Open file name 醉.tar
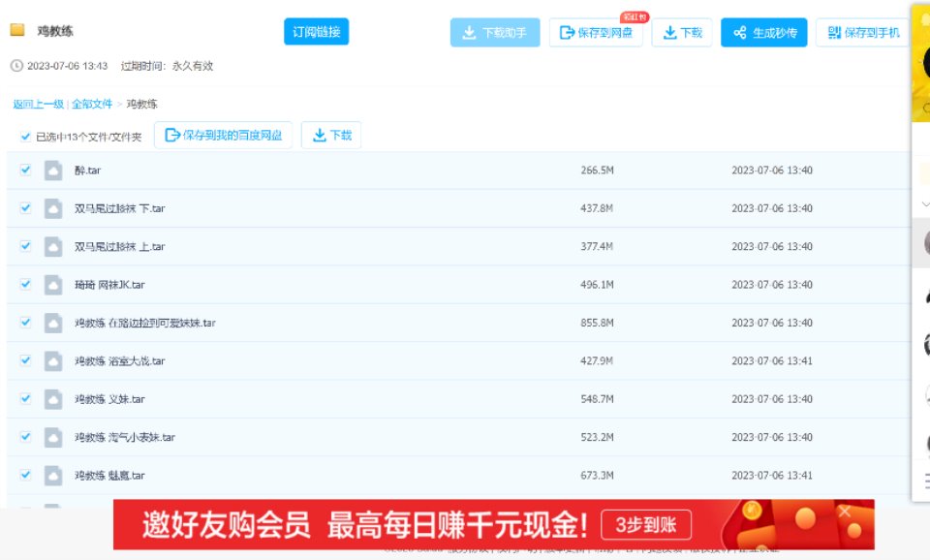Image resolution: width=930 pixels, height=560 pixels. pyautogui.click(x=88, y=171)
